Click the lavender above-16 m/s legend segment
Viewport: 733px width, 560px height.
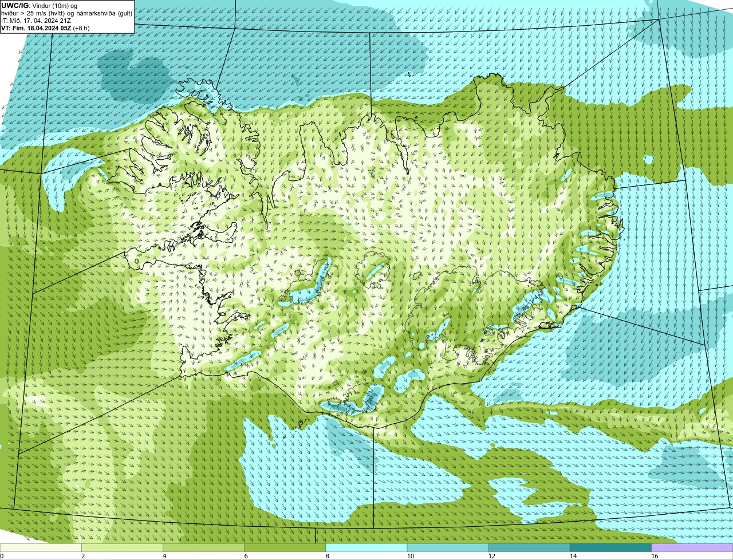[x=692, y=547]
